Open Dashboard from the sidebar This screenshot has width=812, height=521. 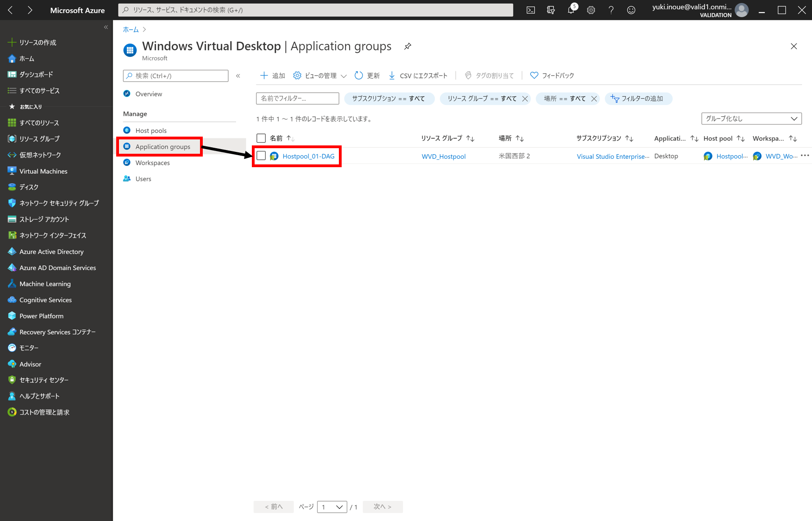click(36, 75)
